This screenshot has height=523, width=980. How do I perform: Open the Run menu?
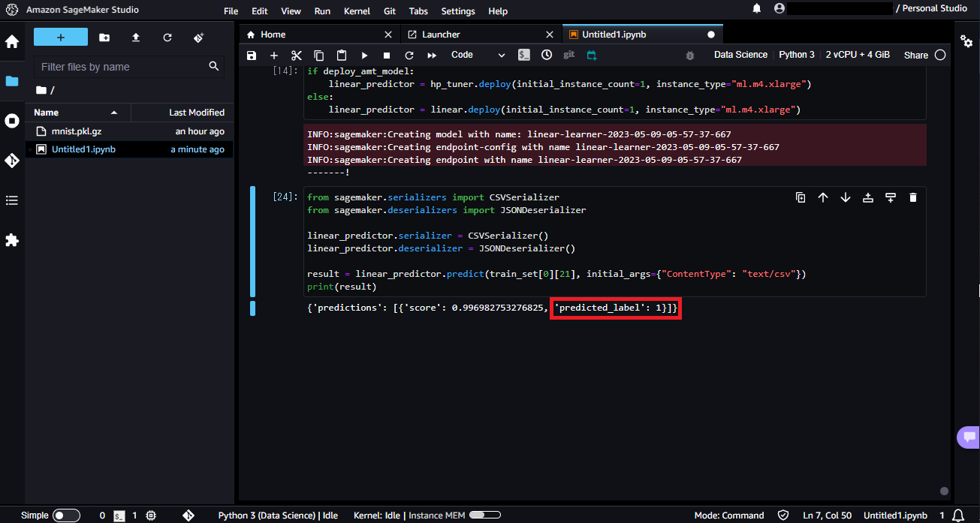tap(322, 11)
